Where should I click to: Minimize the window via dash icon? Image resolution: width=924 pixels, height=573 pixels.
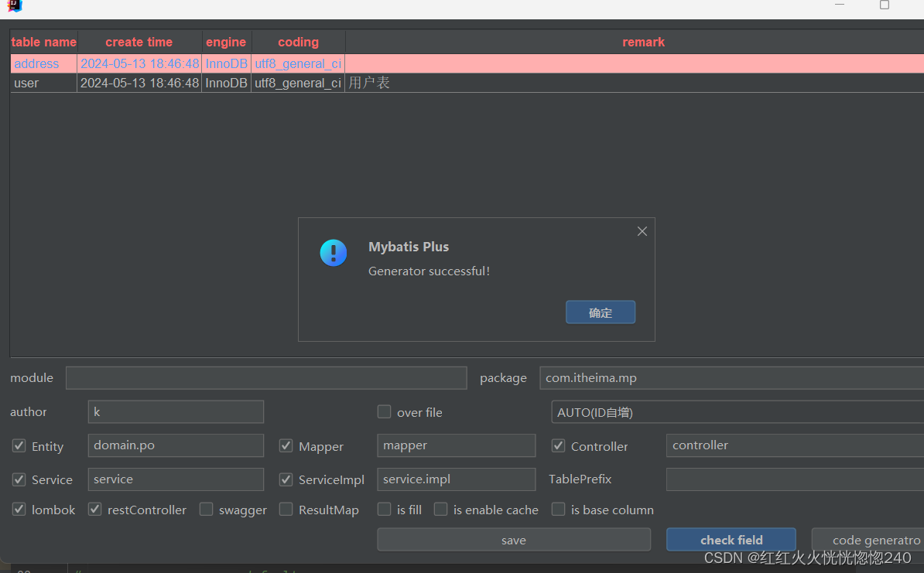click(840, 5)
